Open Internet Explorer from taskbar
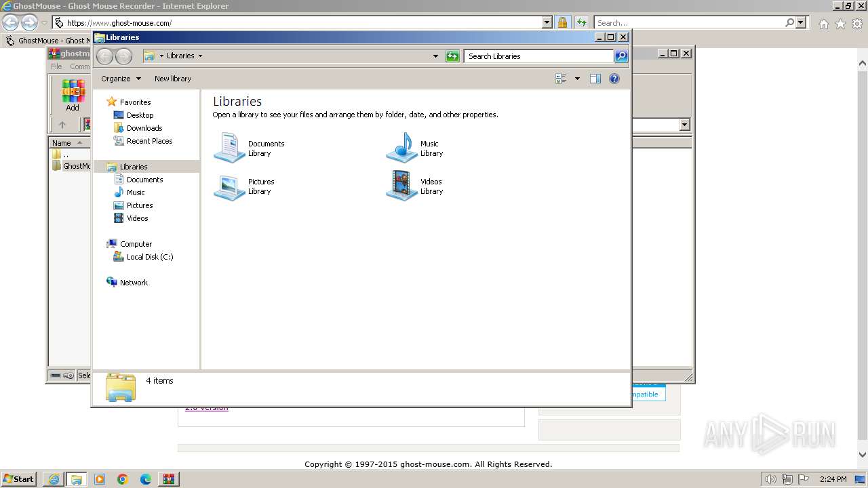 (x=54, y=479)
